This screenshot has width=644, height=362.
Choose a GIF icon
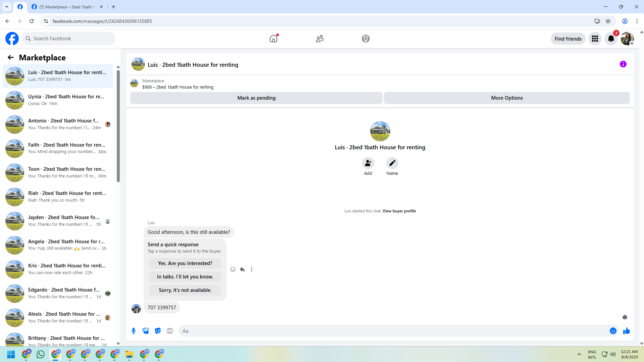pyautogui.click(x=170, y=331)
